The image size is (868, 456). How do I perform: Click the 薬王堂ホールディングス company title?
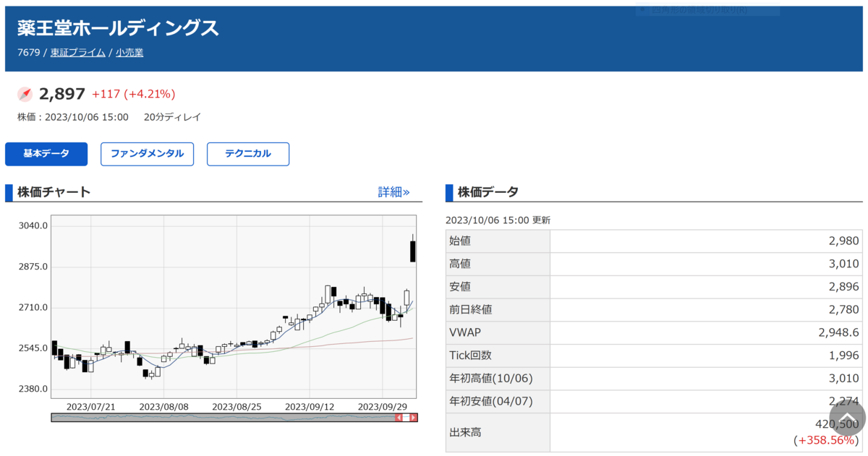118,28
